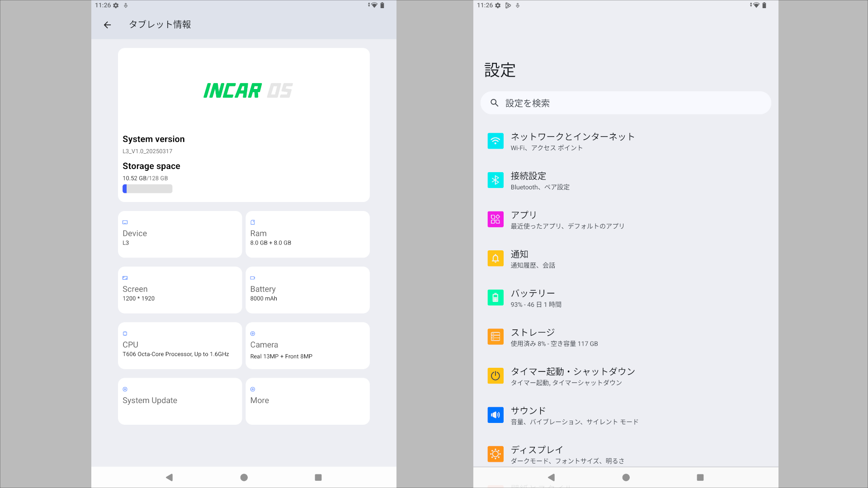
Task: Open the orange Storage icon
Action: [x=495, y=337]
